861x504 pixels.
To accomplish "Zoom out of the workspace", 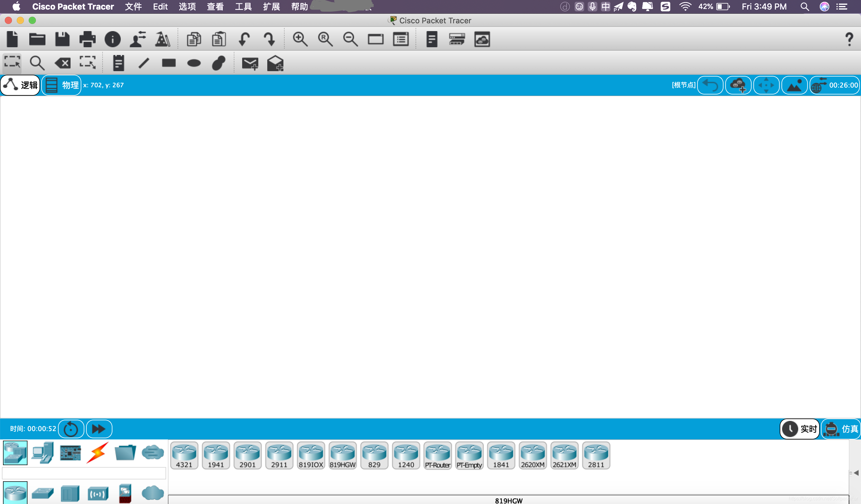I will [x=350, y=39].
